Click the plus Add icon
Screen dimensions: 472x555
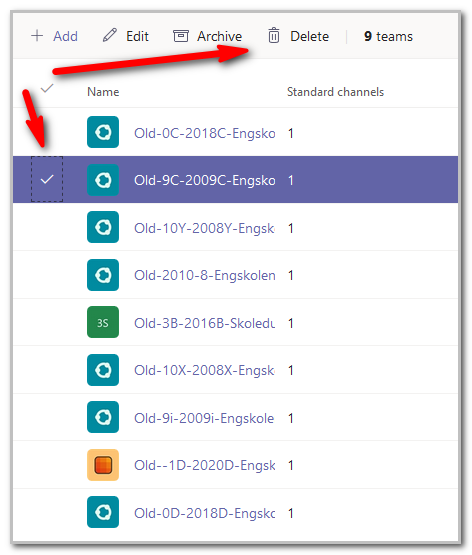point(37,36)
